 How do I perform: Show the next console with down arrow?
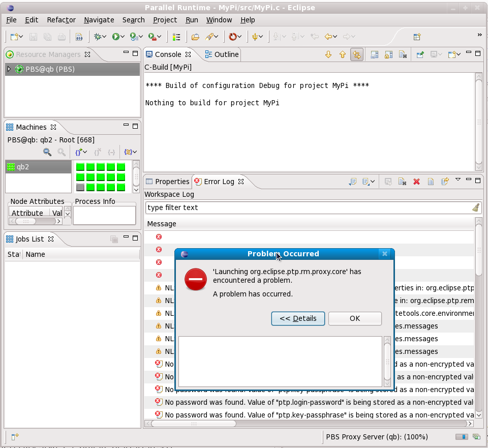pos(328,55)
